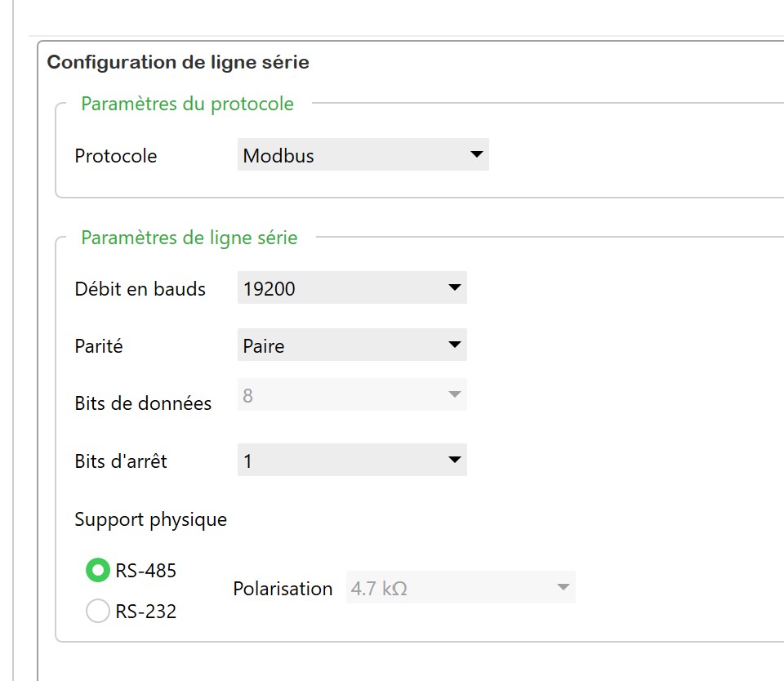
Task: Click the Paramètres du protocole section header
Action: [x=187, y=104]
